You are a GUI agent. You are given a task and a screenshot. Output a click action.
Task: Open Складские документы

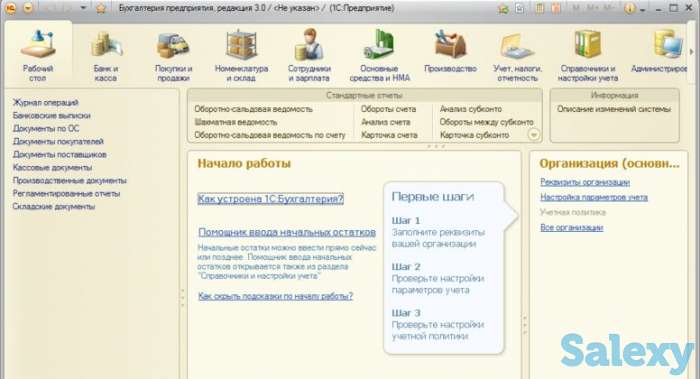click(x=54, y=206)
